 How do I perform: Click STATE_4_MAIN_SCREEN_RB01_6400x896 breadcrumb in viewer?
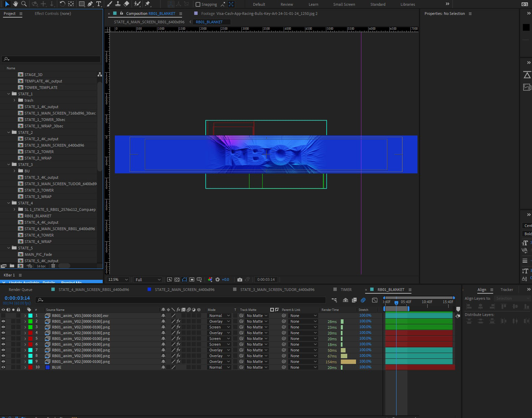(149, 22)
